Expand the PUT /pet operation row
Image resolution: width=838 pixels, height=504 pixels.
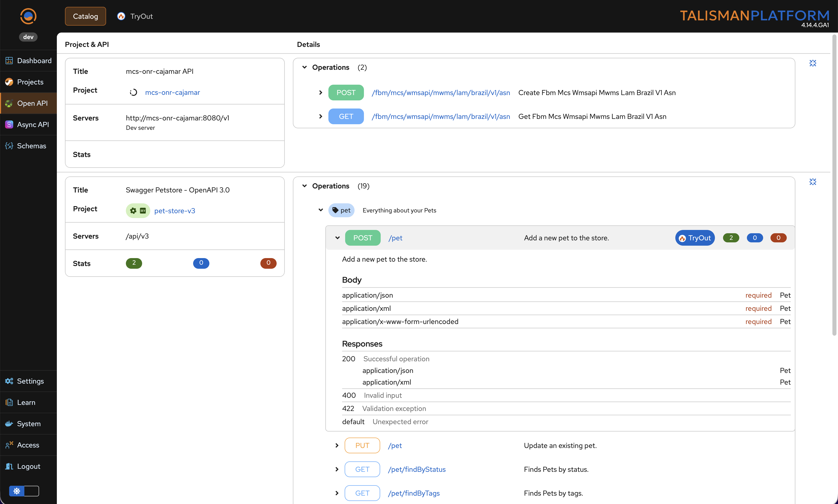pyautogui.click(x=337, y=445)
